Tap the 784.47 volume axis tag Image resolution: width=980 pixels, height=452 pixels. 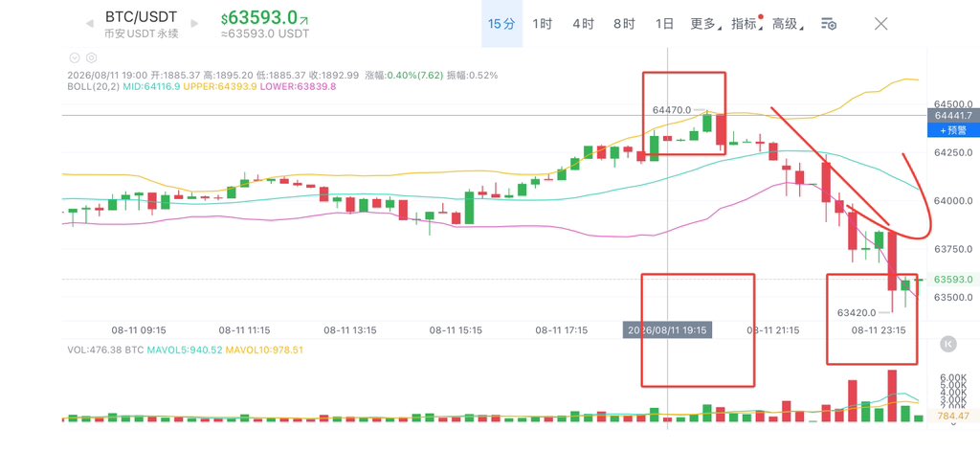[x=954, y=416]
